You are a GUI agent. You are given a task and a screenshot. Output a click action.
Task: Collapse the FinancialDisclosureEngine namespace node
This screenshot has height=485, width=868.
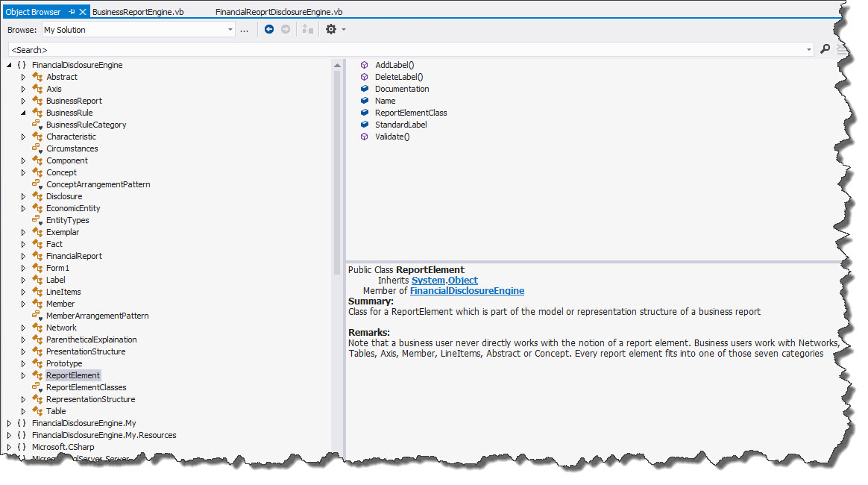9,65
